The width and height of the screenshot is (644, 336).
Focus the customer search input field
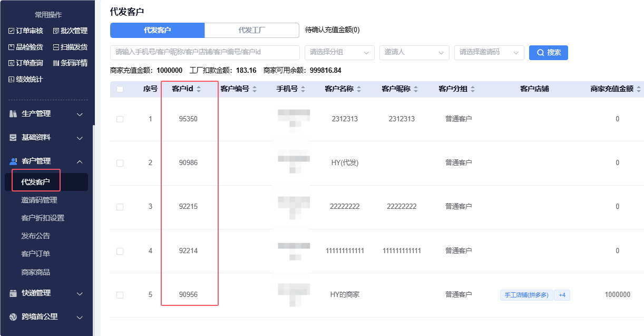[205, 53]
